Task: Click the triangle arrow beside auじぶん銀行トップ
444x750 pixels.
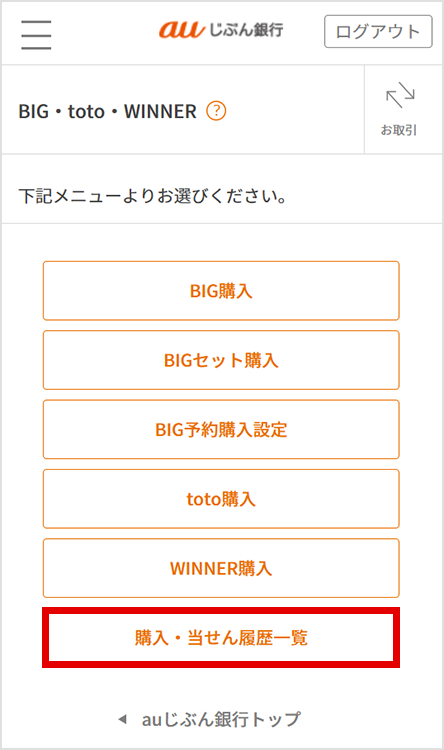Action: coord(122,719)
